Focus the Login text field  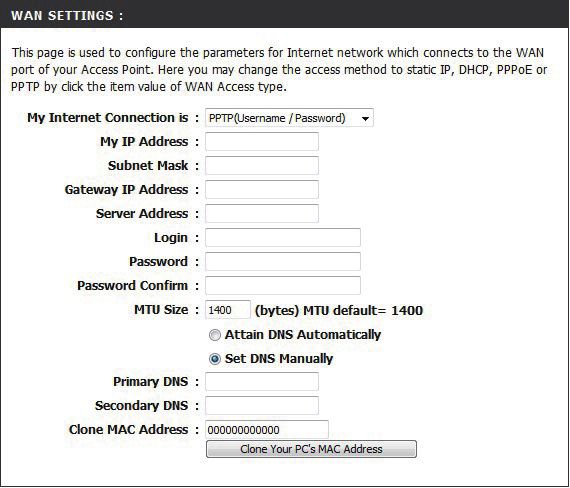[283, 237]
